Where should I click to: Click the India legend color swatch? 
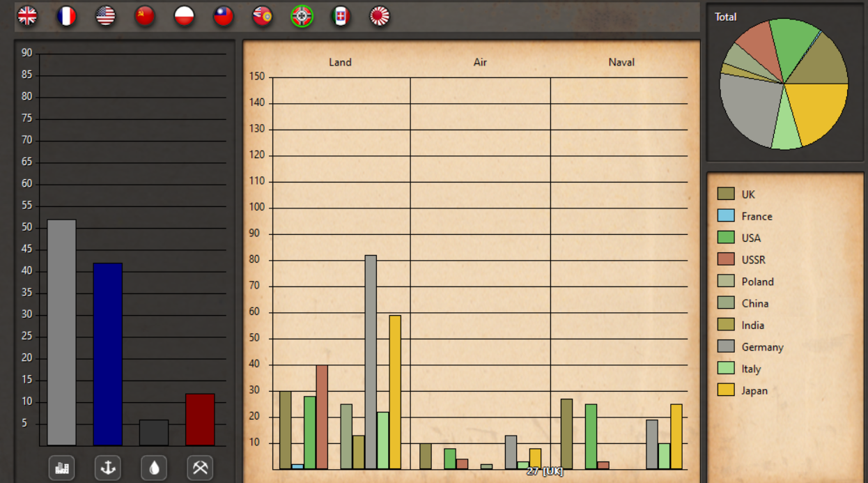726,324
